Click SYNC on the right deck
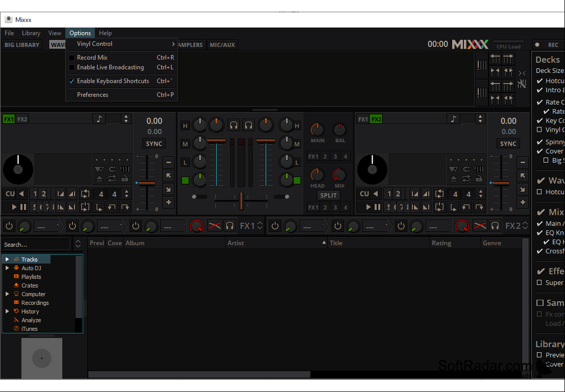This screenshot has height=392, width=565. (508, 144)
